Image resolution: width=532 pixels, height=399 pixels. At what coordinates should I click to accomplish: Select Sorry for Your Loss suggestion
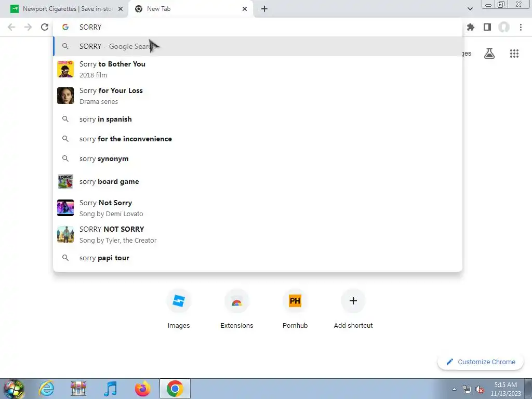[x=258, y=96]
